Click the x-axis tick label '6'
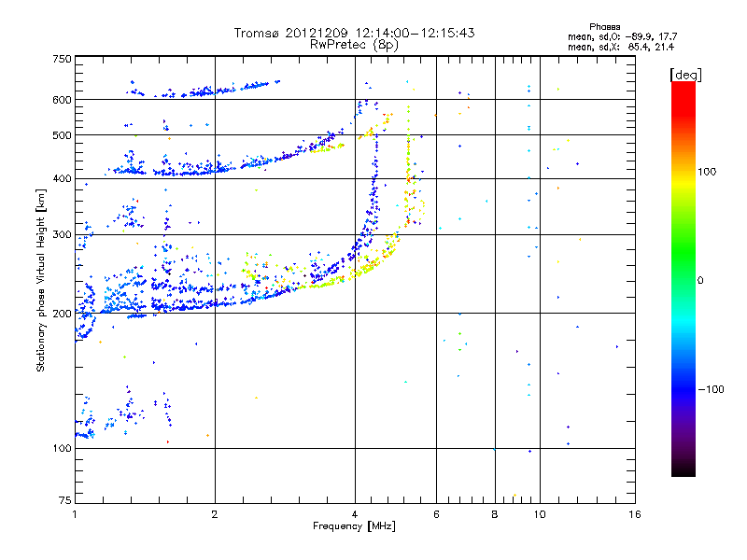 [x=436, y=514]
